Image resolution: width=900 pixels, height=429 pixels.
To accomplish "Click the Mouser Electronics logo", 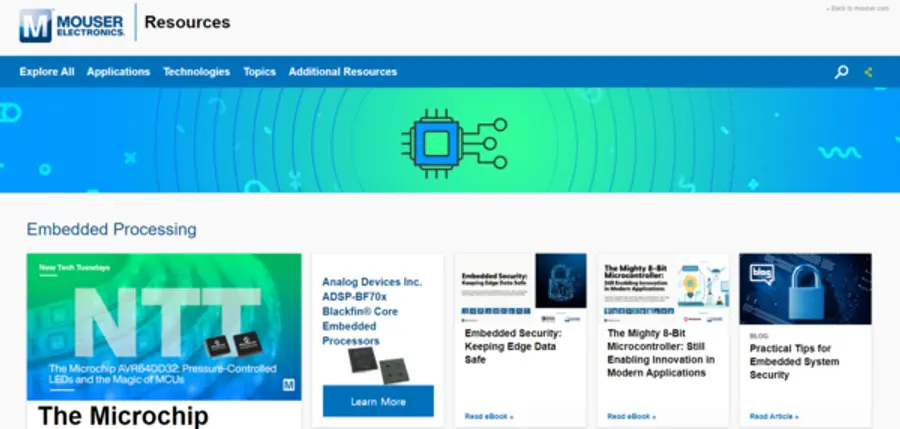I will (72, 23).
